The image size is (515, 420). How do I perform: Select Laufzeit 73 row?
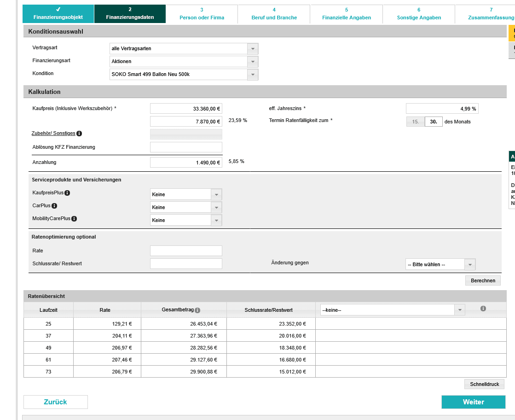coord(265,372)
